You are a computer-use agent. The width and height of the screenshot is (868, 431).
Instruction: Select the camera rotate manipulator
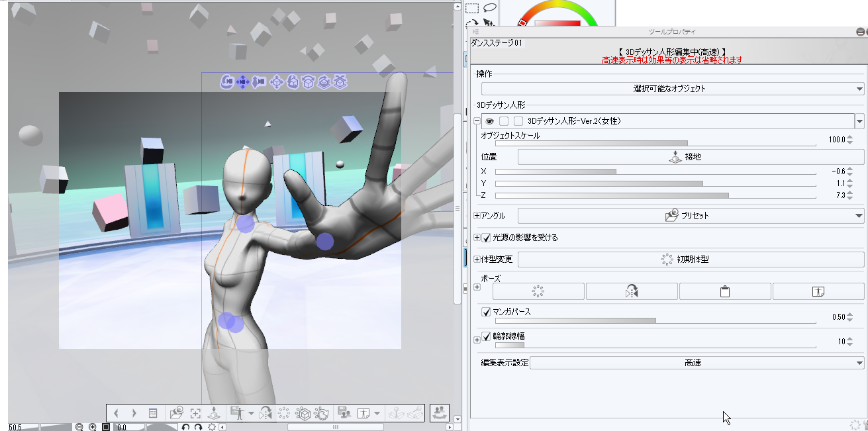[226, 81]
